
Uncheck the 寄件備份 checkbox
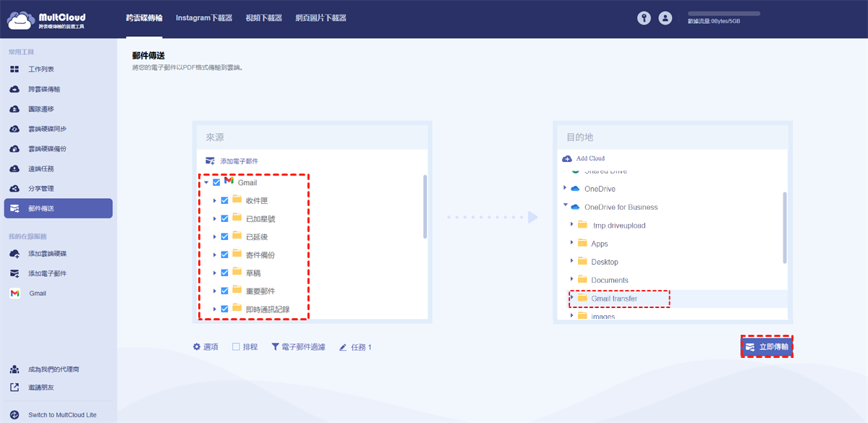(225, 255)
